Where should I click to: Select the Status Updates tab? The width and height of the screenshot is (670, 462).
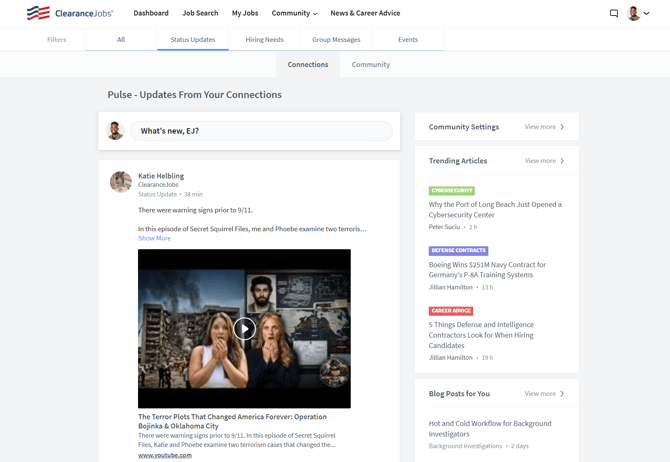[x=193, y=39]
